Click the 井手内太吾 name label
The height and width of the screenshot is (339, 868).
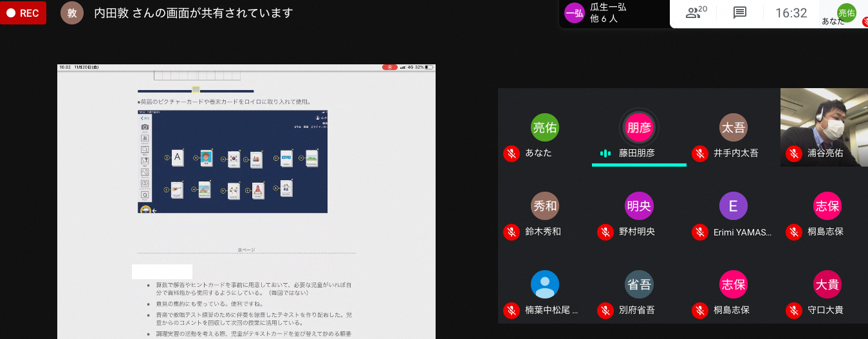[x=736, y=153]
